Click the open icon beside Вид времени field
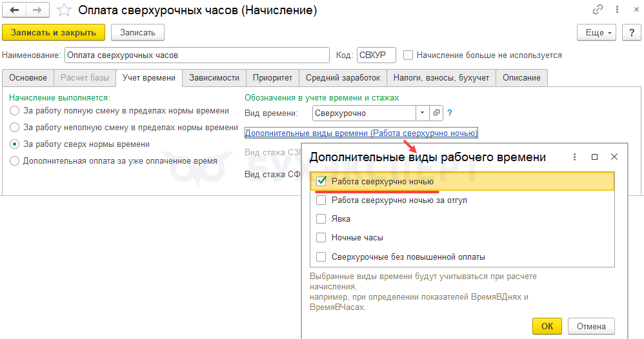 point(436,113)
